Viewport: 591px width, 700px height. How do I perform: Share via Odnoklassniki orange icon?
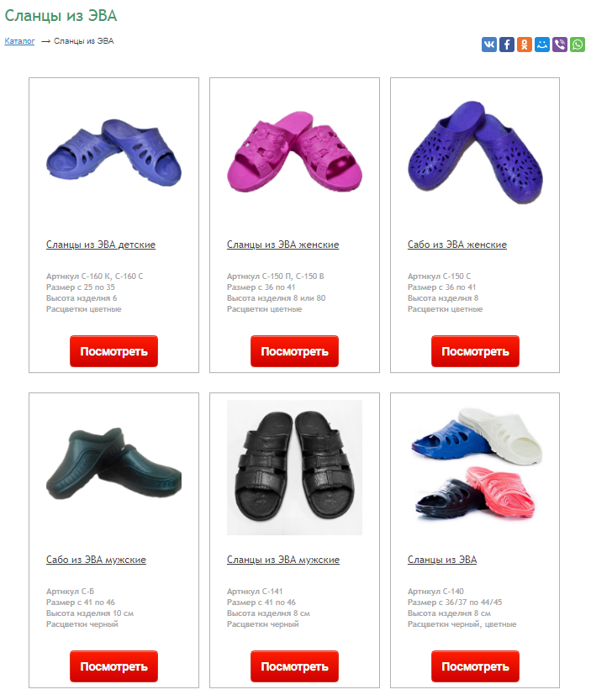(x=525, y=45)
